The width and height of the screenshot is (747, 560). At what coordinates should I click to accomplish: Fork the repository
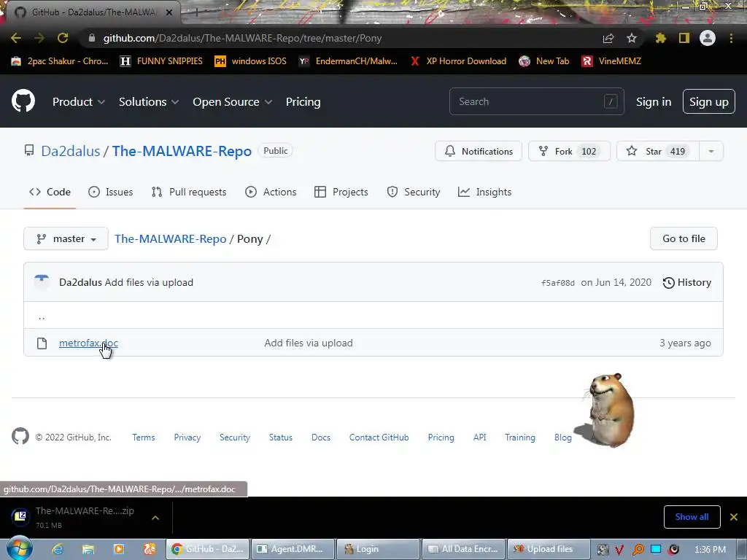click(569, 151)
